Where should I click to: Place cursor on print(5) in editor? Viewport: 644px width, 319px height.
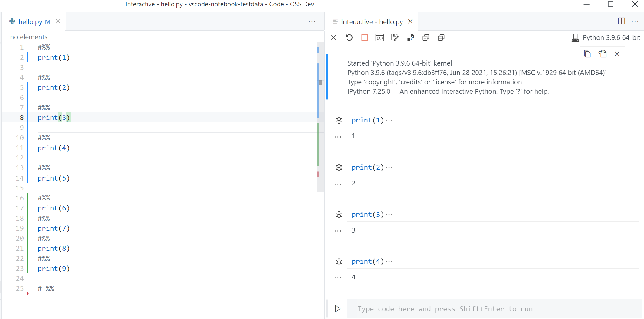[54, 178]
